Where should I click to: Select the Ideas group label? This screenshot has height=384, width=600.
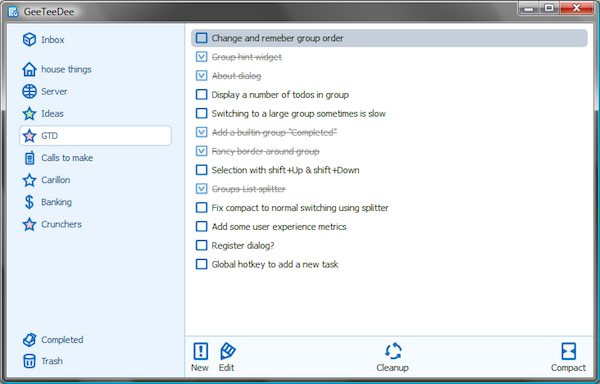click(52, 114)
